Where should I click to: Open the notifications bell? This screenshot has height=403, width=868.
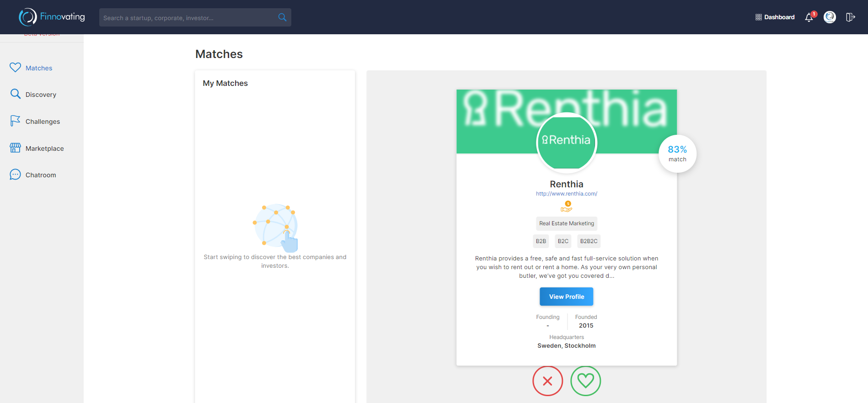coord(809,17)
